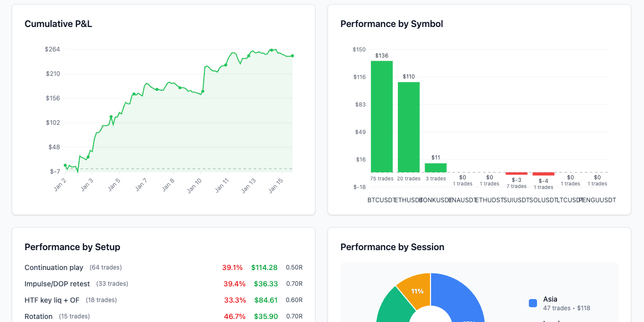Select the Rotation setup row
644x322 pixels.
coord(164,316)
